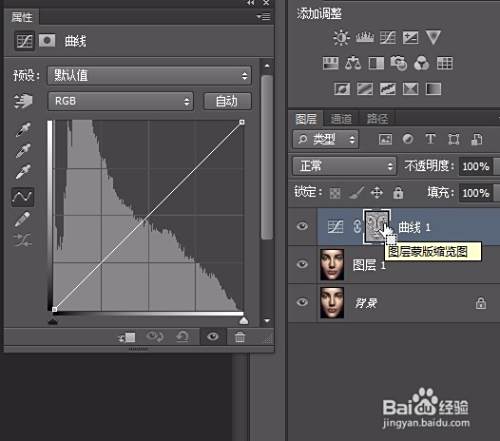Select the black point eyedropper
500x441 pixels.
click(x=23, y=130)
